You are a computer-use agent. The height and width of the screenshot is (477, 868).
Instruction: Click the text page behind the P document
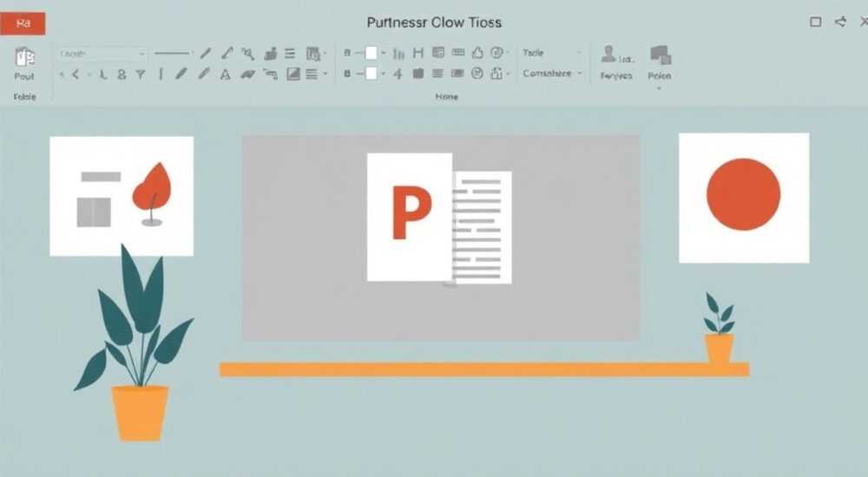point(482,227)
